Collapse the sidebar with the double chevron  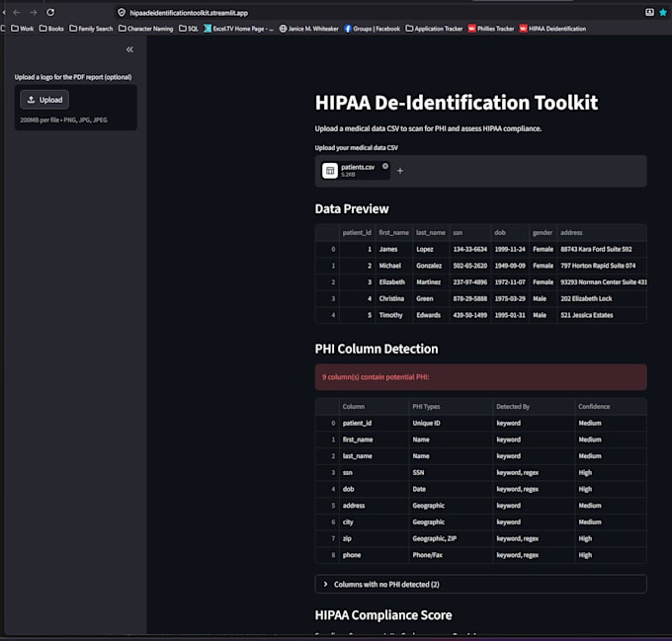click(129, 49)
